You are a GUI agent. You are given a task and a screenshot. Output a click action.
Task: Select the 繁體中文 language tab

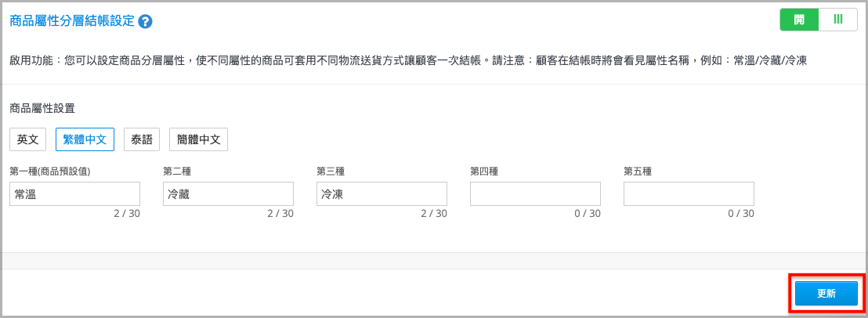tap(85, 139)
